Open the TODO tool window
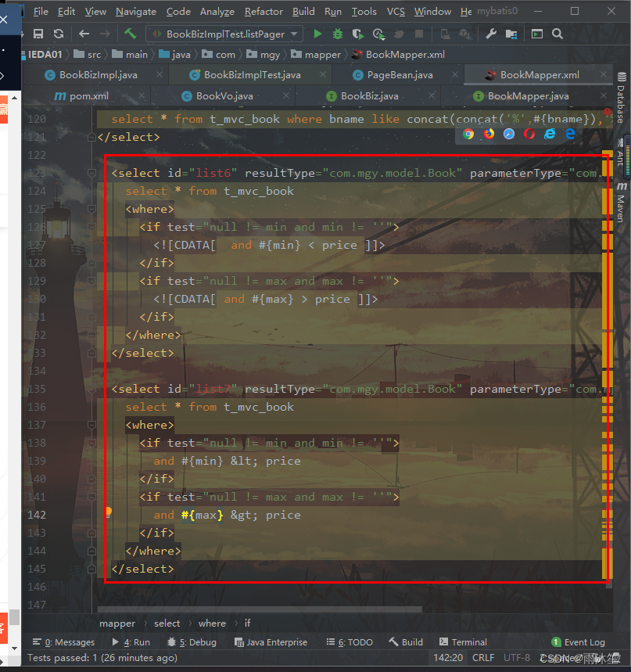The height and width of the screenshot is (672, 631). click(x=350, y=642)
